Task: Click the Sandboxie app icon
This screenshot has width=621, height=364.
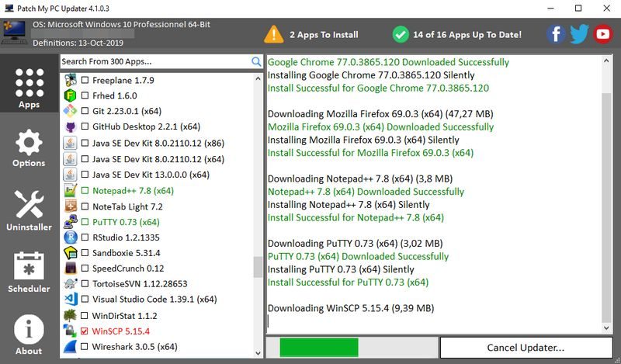Action: pyautogui.click(x=70, y=253)
